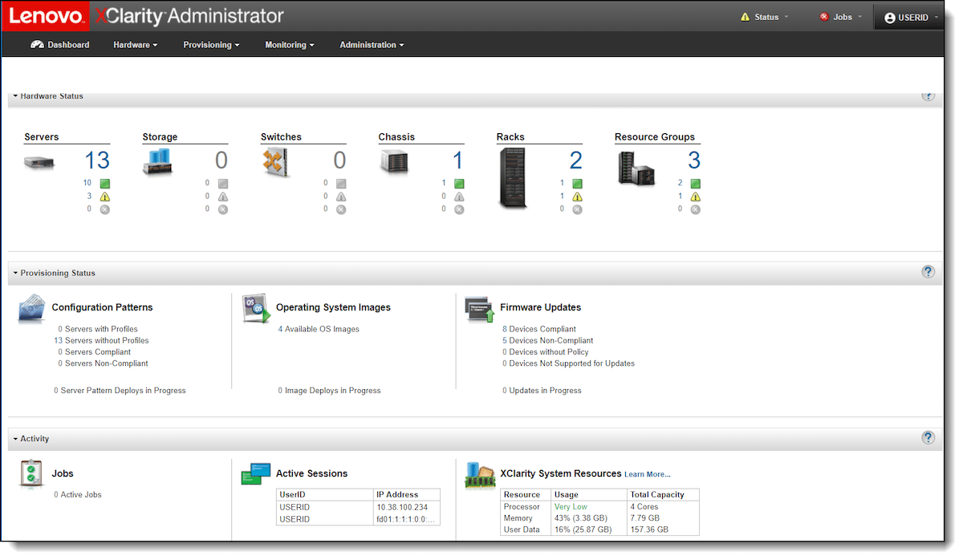Viewport: 963px width, 560px height.
Task: Collapse the Hardware Status section
Action: (15, 96)
